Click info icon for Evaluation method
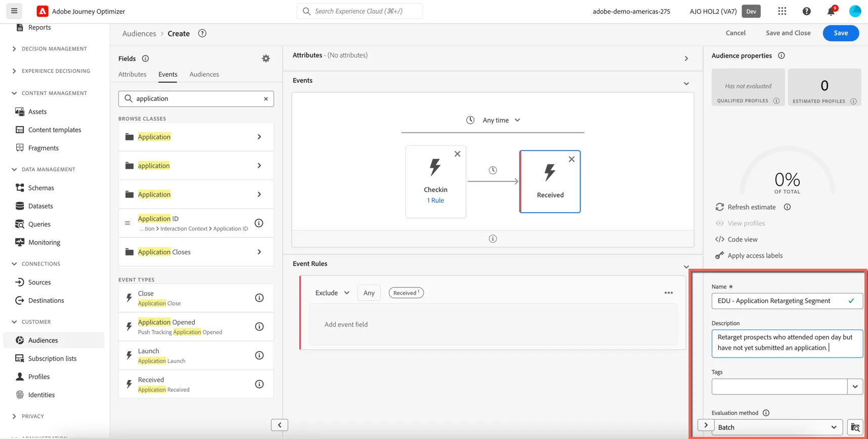The width and height of the screenshot is (868, 439). tap(766, 413)
